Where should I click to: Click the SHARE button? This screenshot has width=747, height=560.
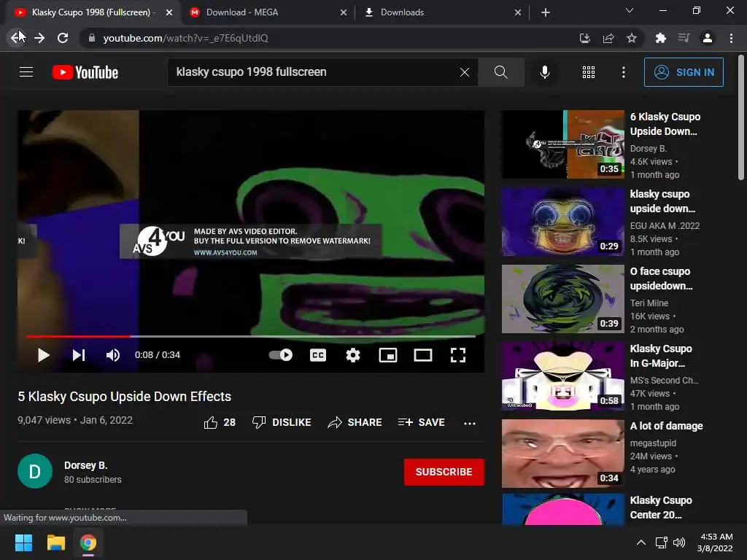click(x=355, y=422)
